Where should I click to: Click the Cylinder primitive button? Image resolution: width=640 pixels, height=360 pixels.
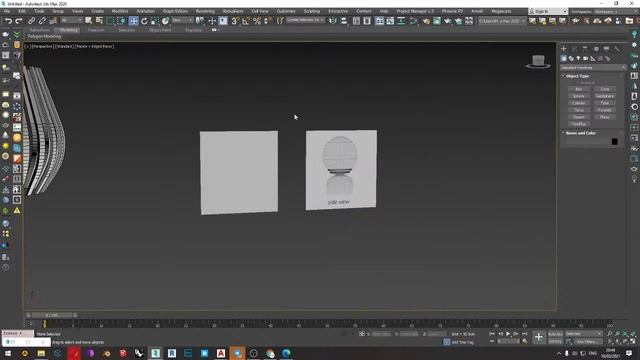coord(579,103)
